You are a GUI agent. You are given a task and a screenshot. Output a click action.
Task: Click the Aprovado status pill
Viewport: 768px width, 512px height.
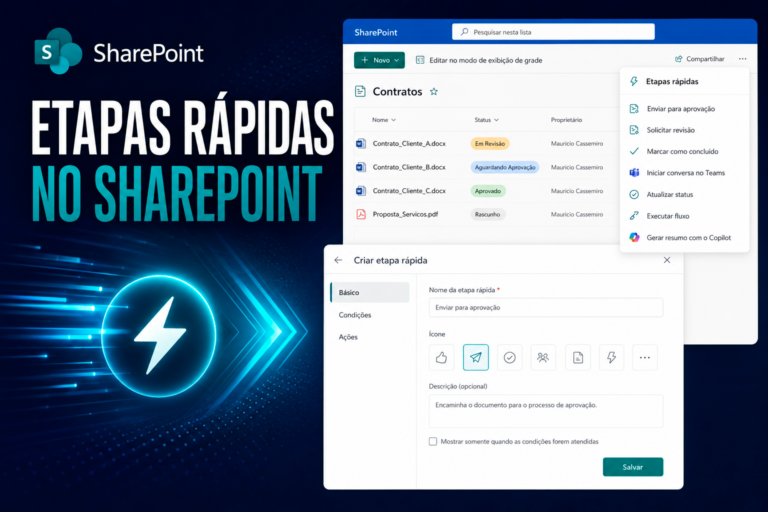(488, 191)
